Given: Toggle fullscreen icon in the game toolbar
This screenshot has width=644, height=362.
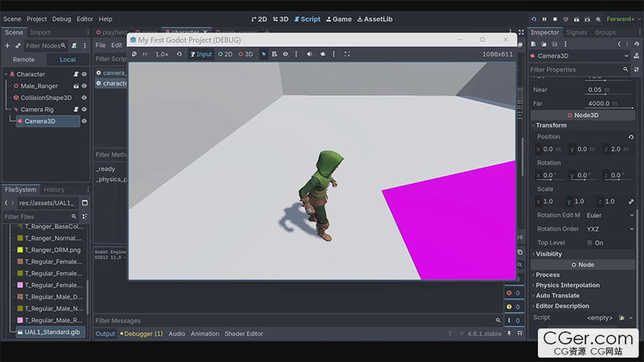Looking at the screenshot, I should click(347, 54).
